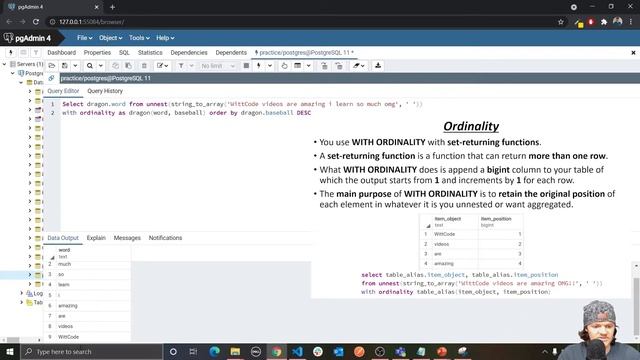This screenshot has width=640, height=360.
Task: Open the No limit rows dropdown
Action: (218, 66)
